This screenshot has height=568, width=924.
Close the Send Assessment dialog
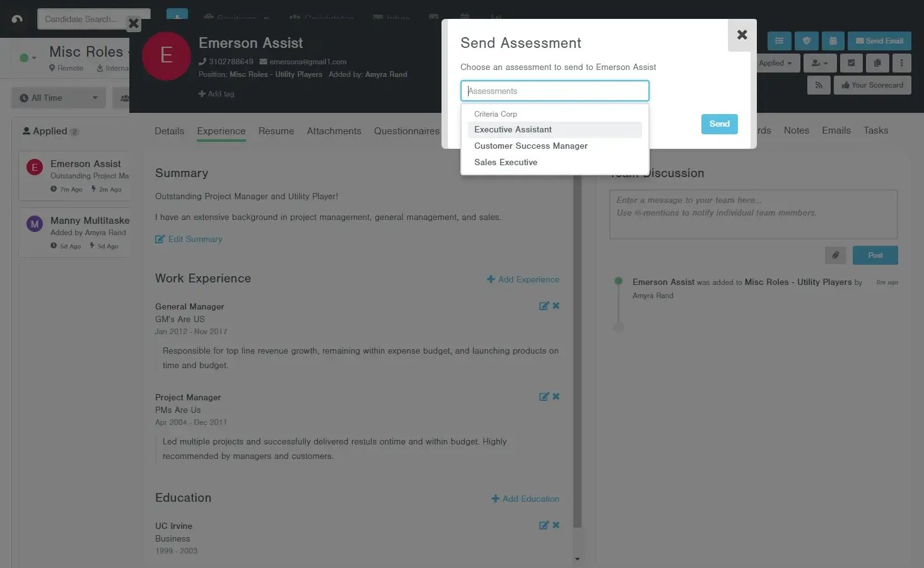point(742,35)
